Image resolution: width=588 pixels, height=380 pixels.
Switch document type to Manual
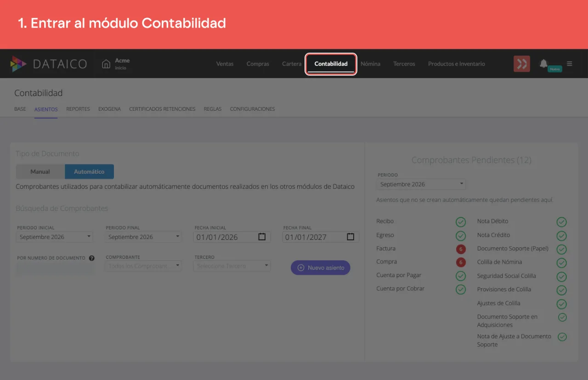(x=40, y=171)
